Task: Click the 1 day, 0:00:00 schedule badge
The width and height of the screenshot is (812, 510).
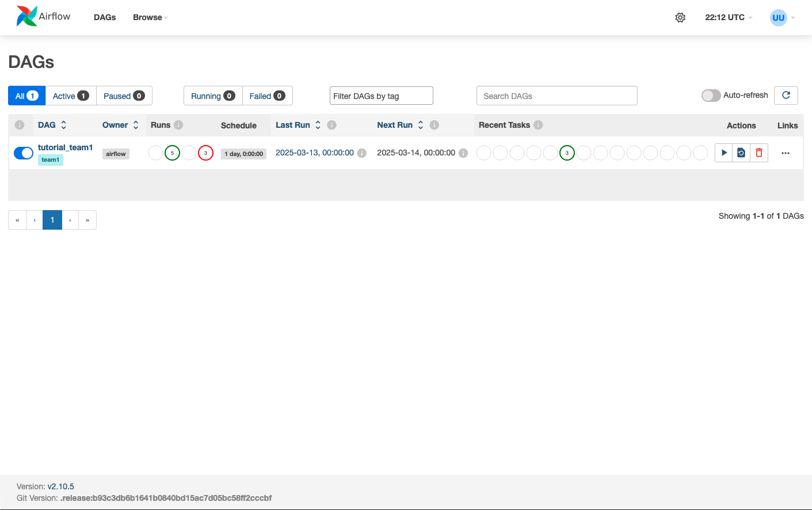Action: 244,154
